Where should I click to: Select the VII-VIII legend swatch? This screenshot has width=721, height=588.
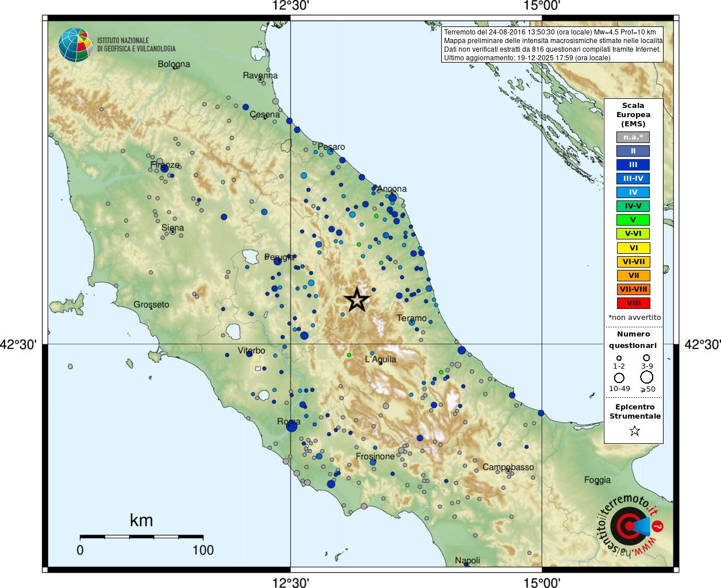(x=633, y=289)
